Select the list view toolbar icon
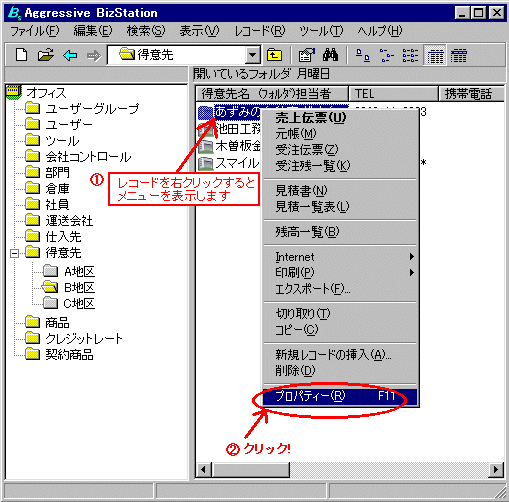 pyautogui.click(x=410, y=55)
